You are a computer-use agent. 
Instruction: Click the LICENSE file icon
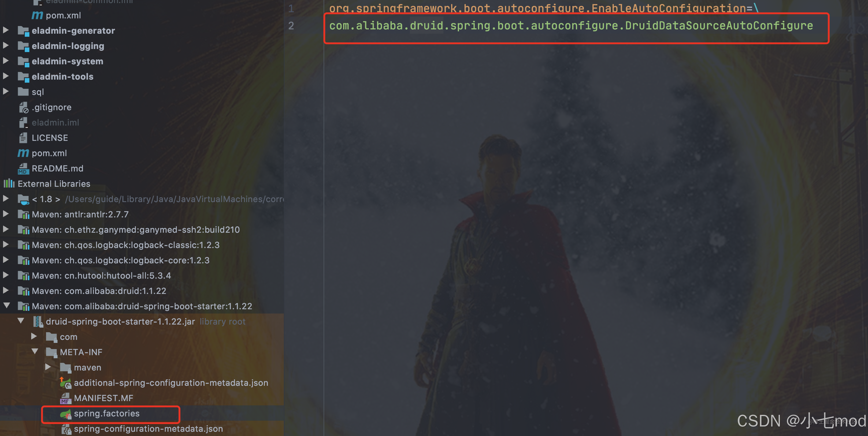pos(23,138)
